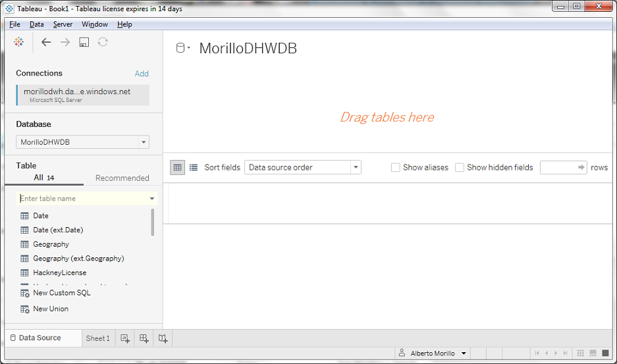Image resolution: width=617 pixels, height=364 pixels.
Task: Switch to the Recommended tables tab
Action: (x=122, y=178)
